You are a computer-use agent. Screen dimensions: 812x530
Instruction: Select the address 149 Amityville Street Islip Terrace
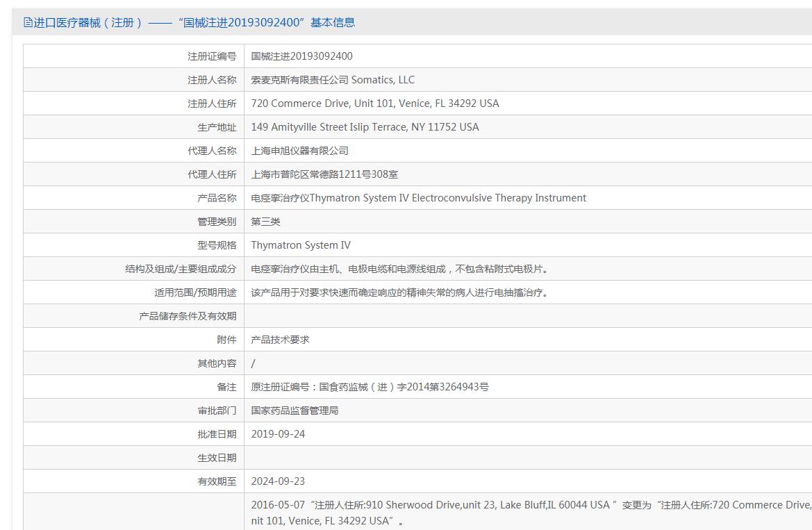[365, 127]
